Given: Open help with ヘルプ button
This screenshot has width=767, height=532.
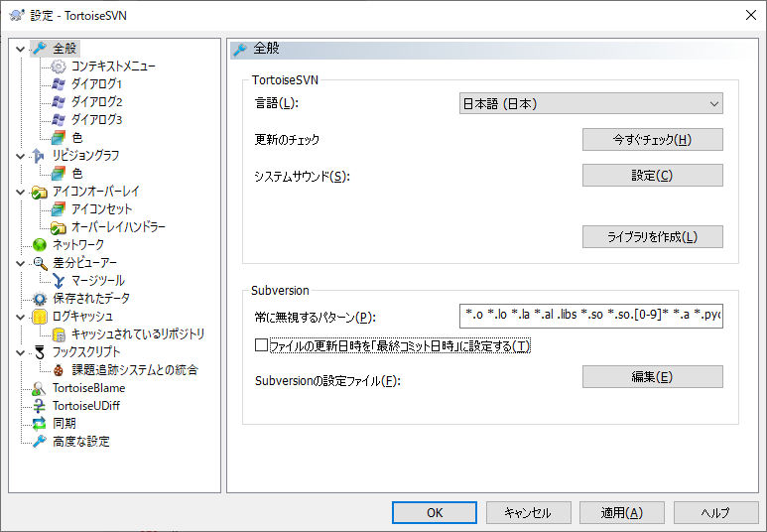Looking at the screenshot, I should (x=715, y=512).
